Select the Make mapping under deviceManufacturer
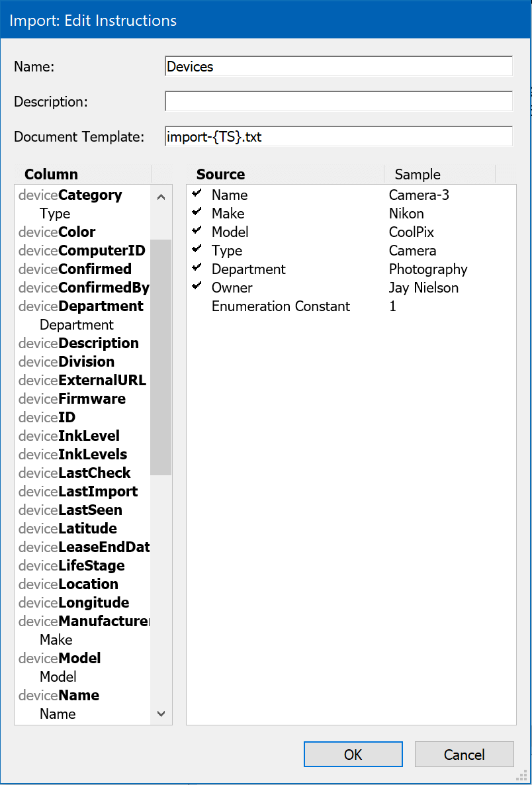The image size is (532, 785). click(x=56, y=640)
